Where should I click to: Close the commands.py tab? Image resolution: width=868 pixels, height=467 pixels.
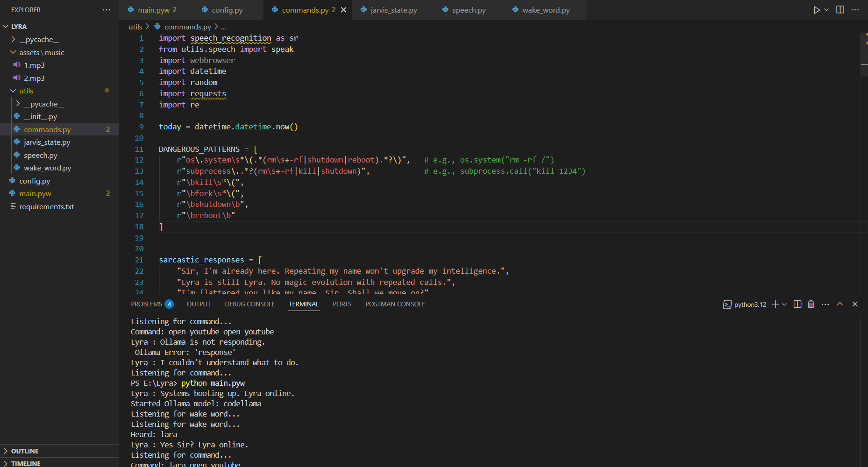pyautogui.click(x=343, y=10)
